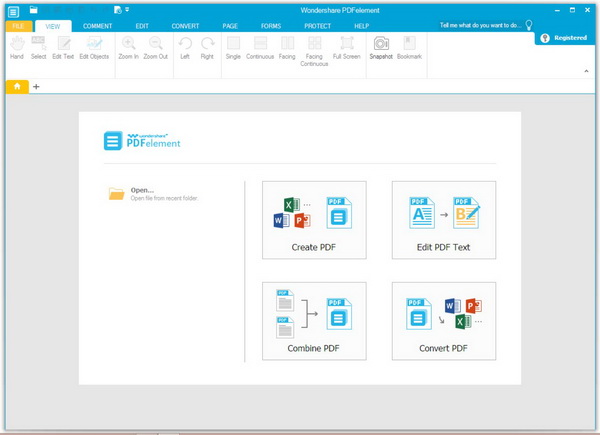
Task: Toggle Continuous page view mode
Action: (x=260, y=47)
